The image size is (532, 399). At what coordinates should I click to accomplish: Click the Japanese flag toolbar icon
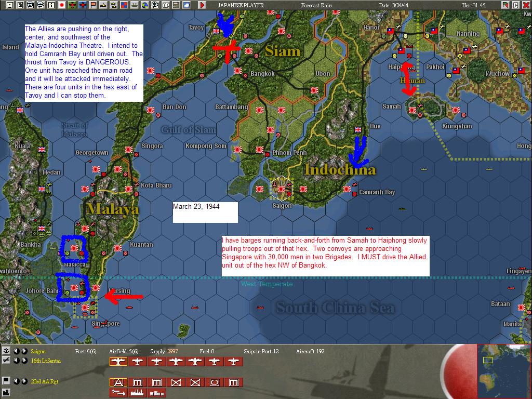click(x=62, y=5)
